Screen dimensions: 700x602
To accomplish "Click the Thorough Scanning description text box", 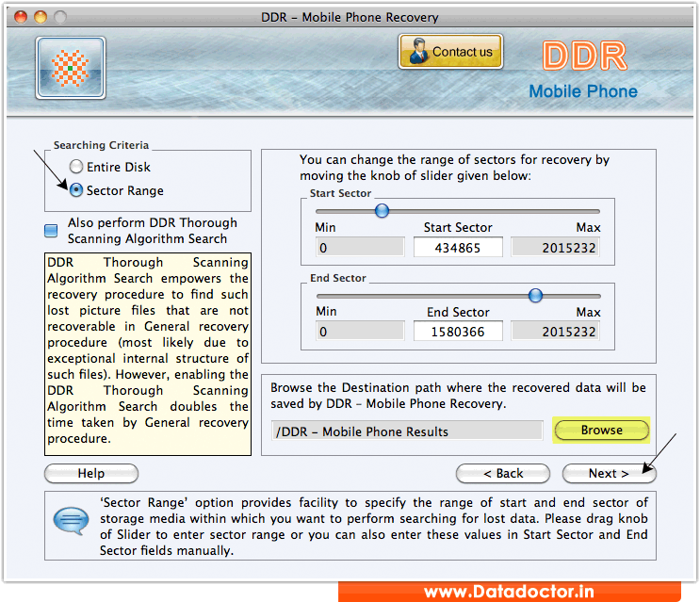I will [148, 354].
